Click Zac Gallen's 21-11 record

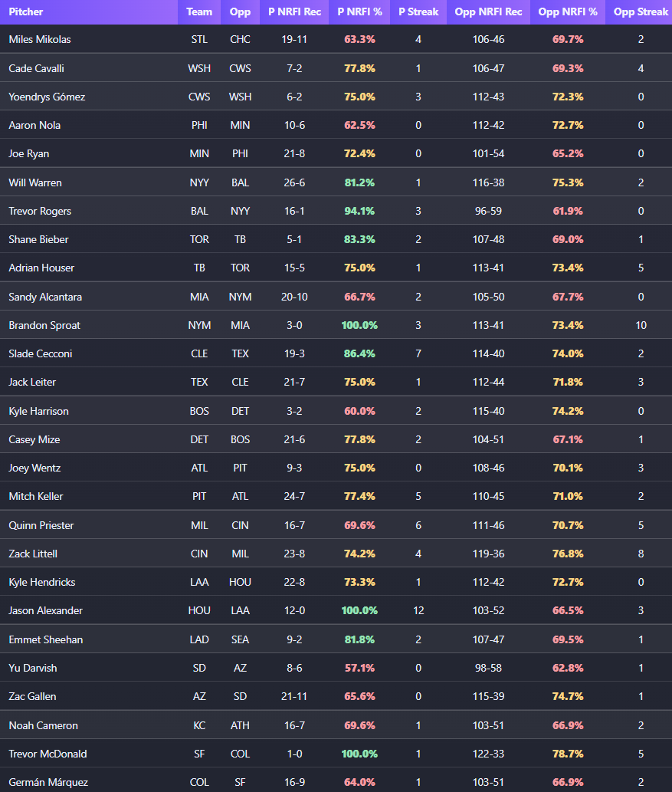(294, 696)
